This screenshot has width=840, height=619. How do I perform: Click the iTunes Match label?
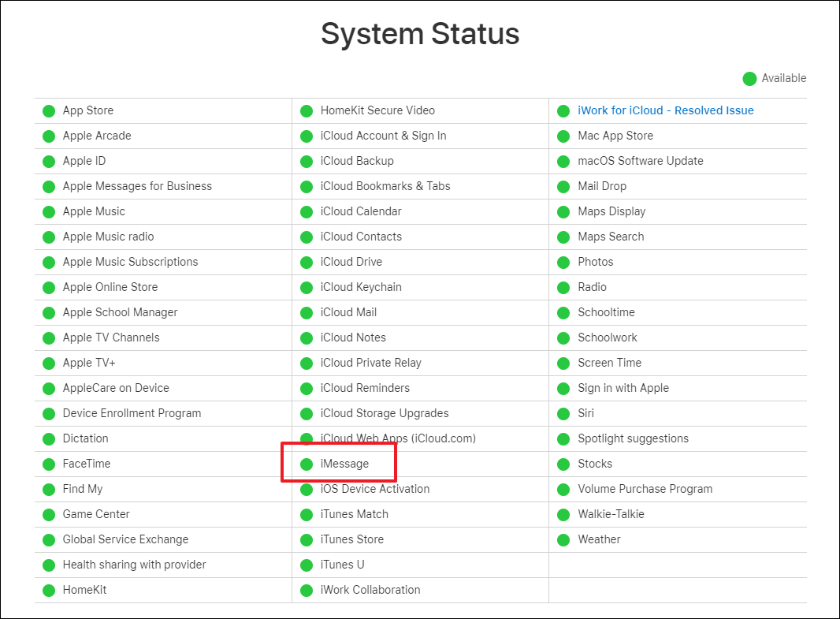(354, 514)
